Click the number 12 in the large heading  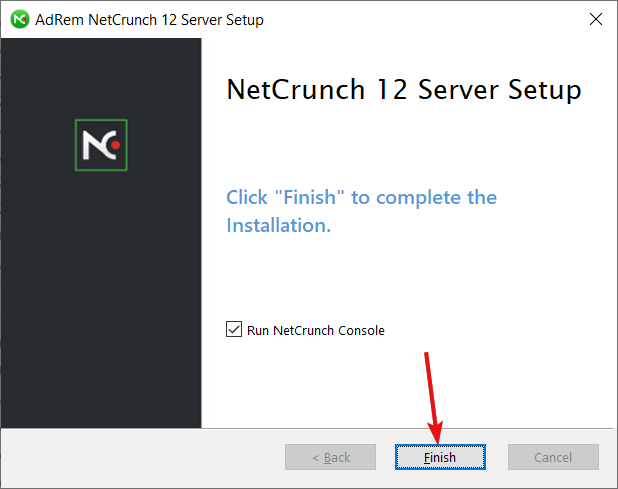point(391,89)
